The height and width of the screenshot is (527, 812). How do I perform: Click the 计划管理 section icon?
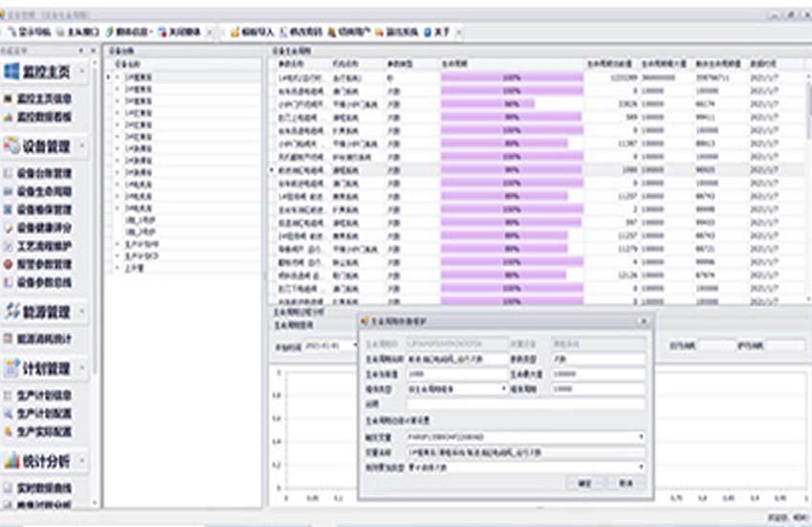pyautogui.click(x=12, y=368)
